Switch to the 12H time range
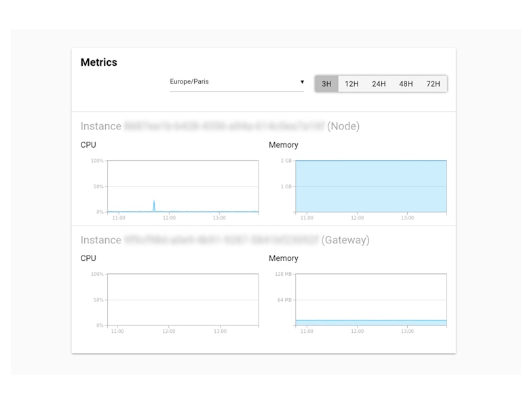 pos(351,84)
